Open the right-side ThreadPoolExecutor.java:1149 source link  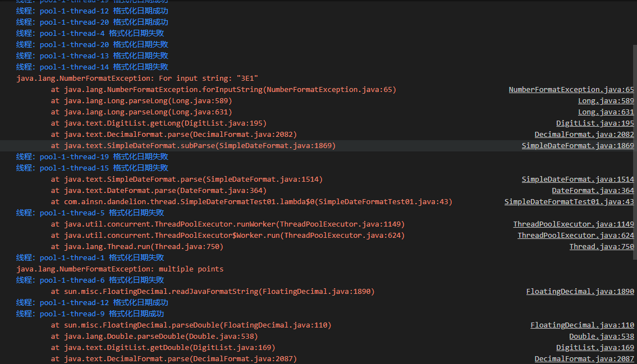(573, 224)
